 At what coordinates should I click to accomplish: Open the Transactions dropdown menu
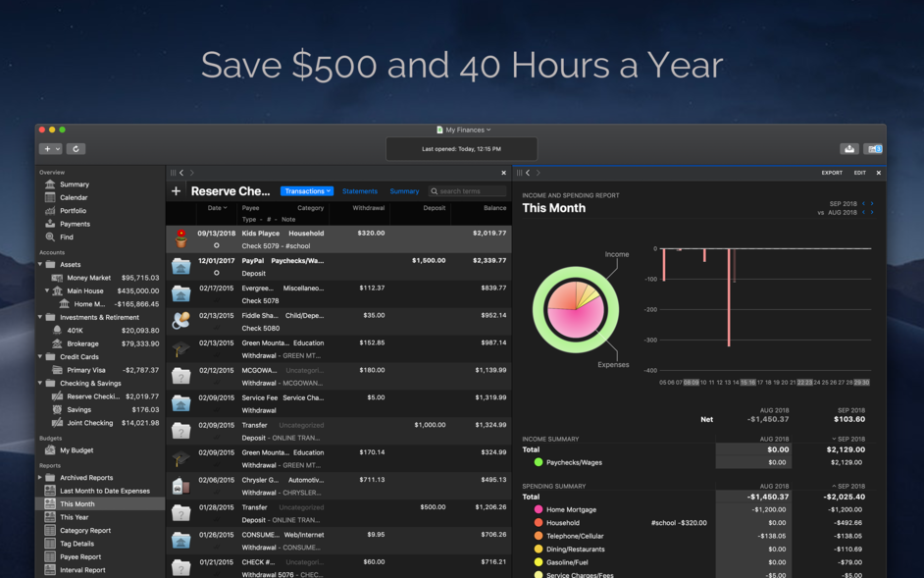click(308, 190)
